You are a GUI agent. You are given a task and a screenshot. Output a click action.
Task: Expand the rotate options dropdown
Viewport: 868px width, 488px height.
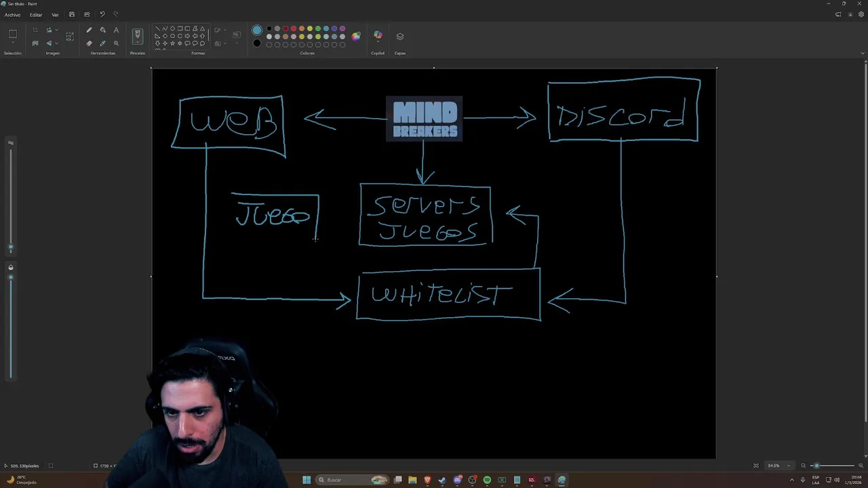point(56,30)
